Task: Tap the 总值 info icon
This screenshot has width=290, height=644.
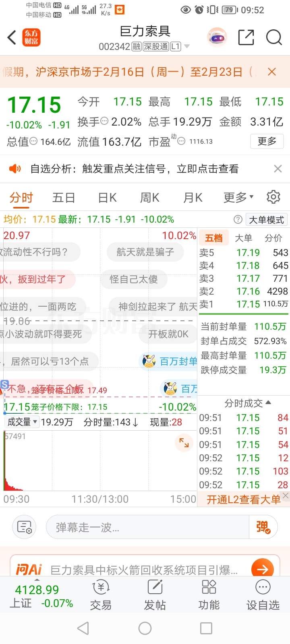Action: coord(34,141)
